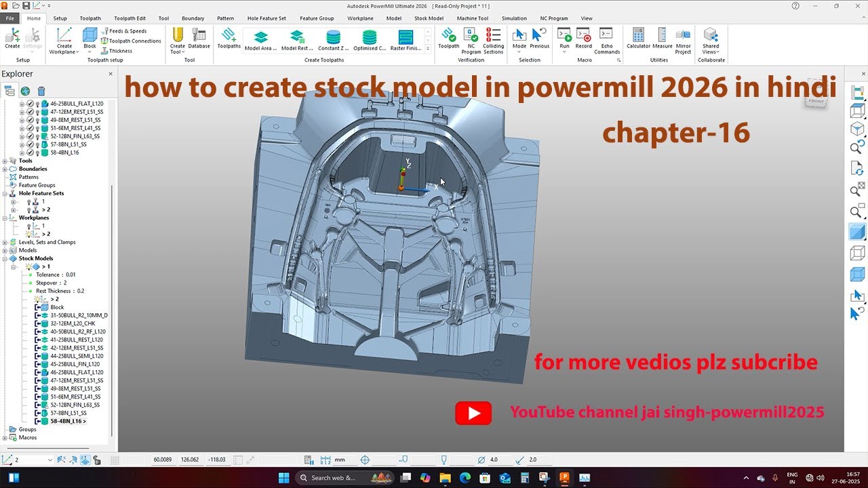The width and height of the screenshot is (868, 488).
Task: Expand Levels, Sets and Clamps node
Action: (5, 242)
